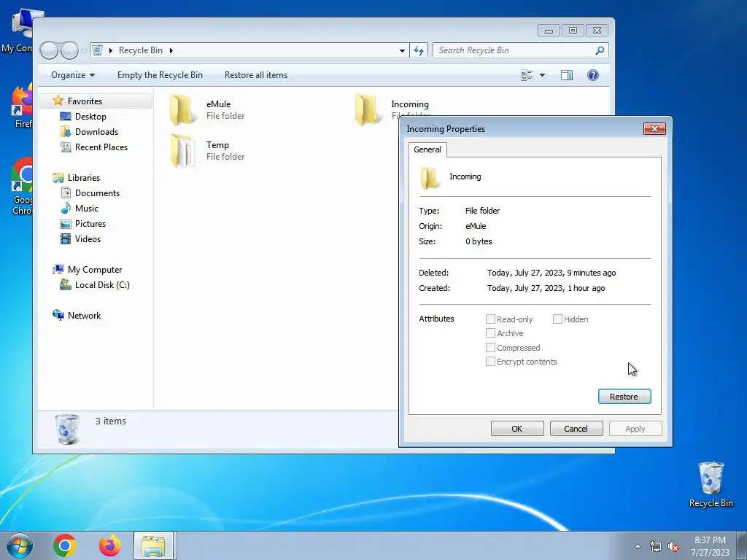This screenshot has width=747, height=560.
Task: Select Music library
Action: 80,208
